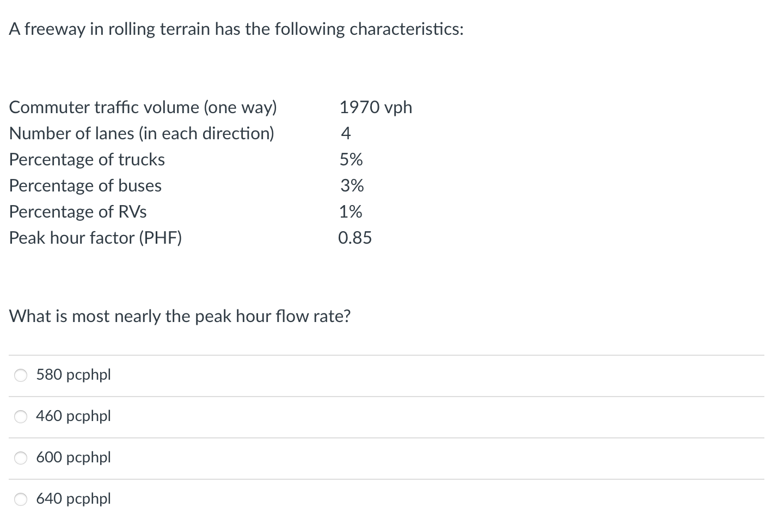Select the 580 pcphpl radio button
The width and height of the screenshot is (772, 532).
coord(21,375)
